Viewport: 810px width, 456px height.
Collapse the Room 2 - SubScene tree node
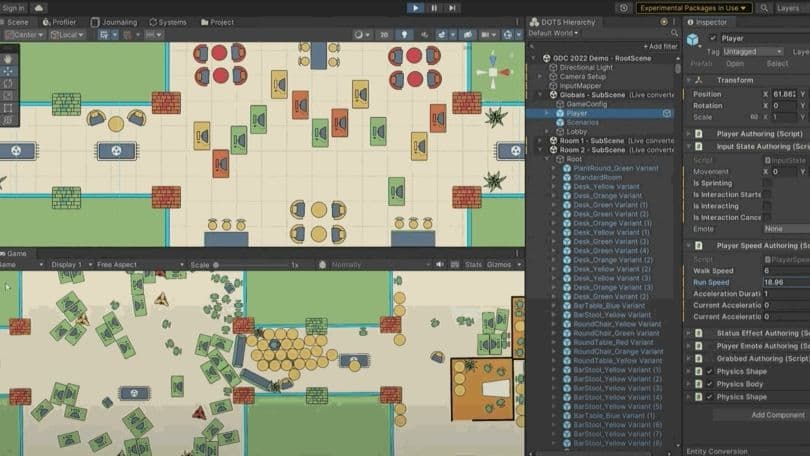click(540, 149)
